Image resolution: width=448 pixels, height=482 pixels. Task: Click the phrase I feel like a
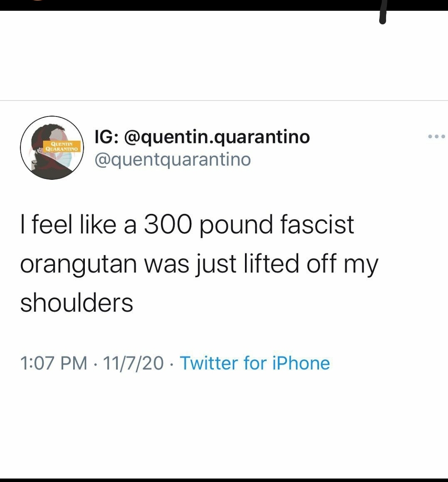click(x=78, y=224)
